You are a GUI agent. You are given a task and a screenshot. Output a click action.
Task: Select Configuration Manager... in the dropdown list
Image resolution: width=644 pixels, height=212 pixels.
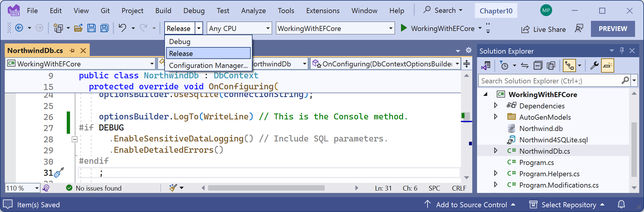(208, 65)
